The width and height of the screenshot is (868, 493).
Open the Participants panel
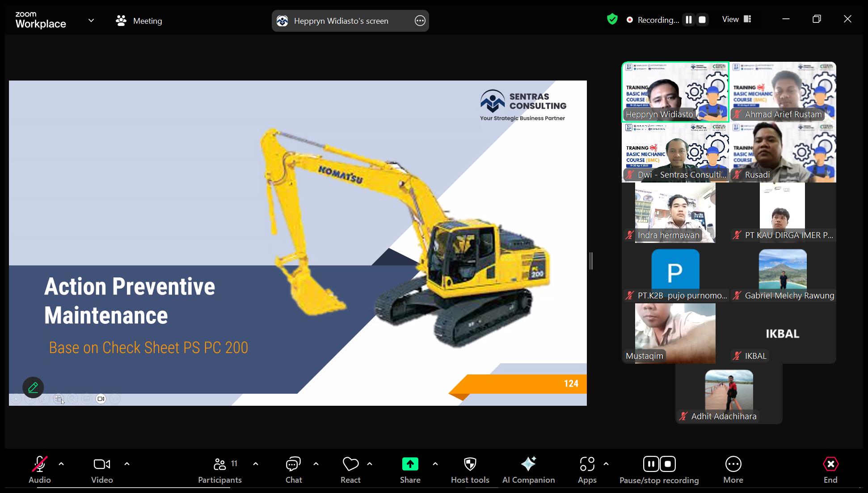click(x=220, y=470)
